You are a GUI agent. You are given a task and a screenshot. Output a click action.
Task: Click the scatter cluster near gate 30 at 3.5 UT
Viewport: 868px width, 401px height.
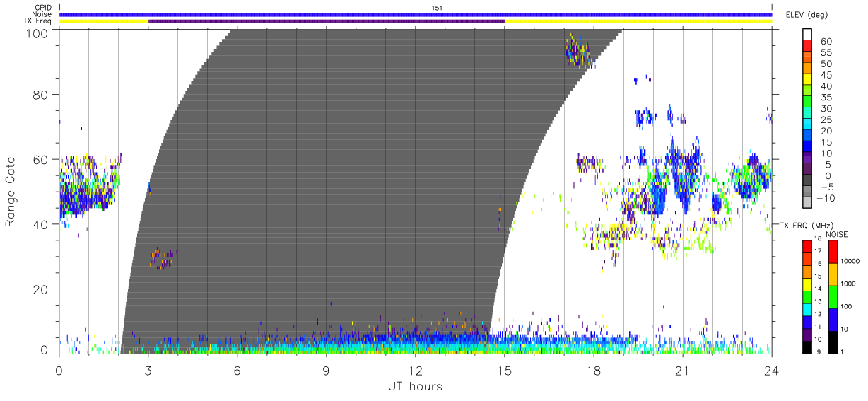(x=163, y=258)
